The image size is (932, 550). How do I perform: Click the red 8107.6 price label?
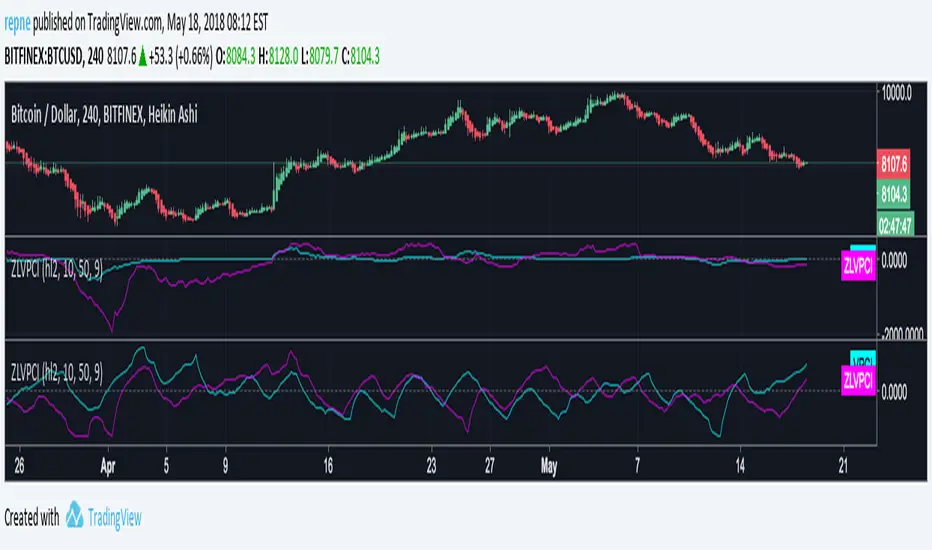893,164
